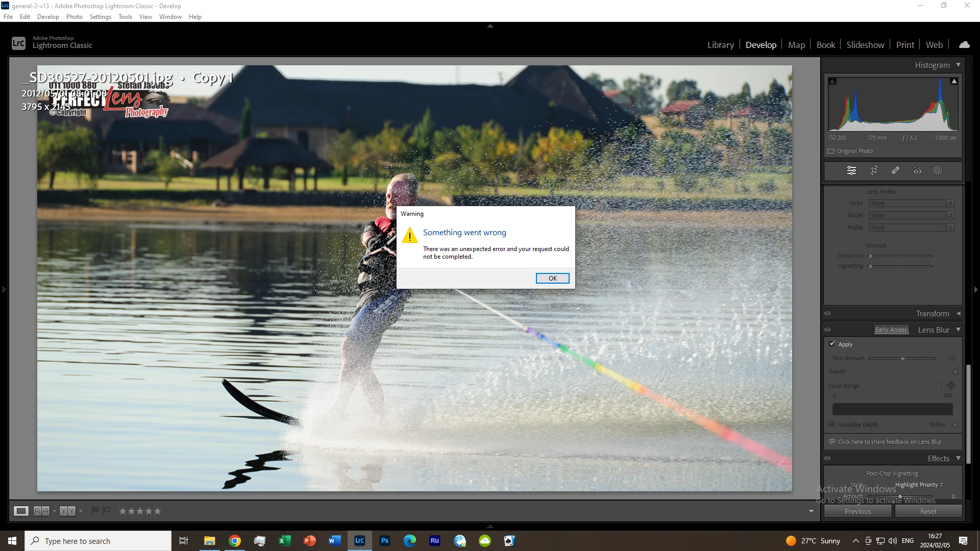This screenshot has height=551, width=980.
Task: Open the Masking tool
Action: (938, 170)
